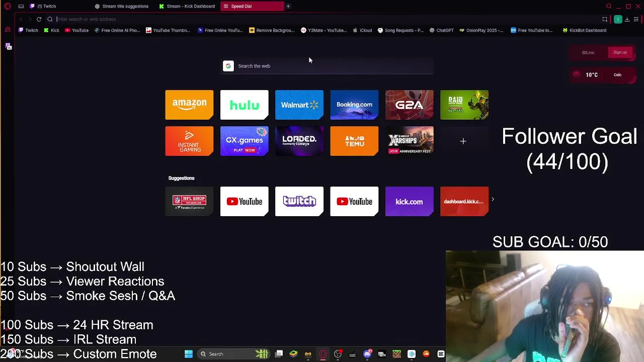Open the GX.games tile
This screenshot has width=644, height=362.
[x=244, y=141]
